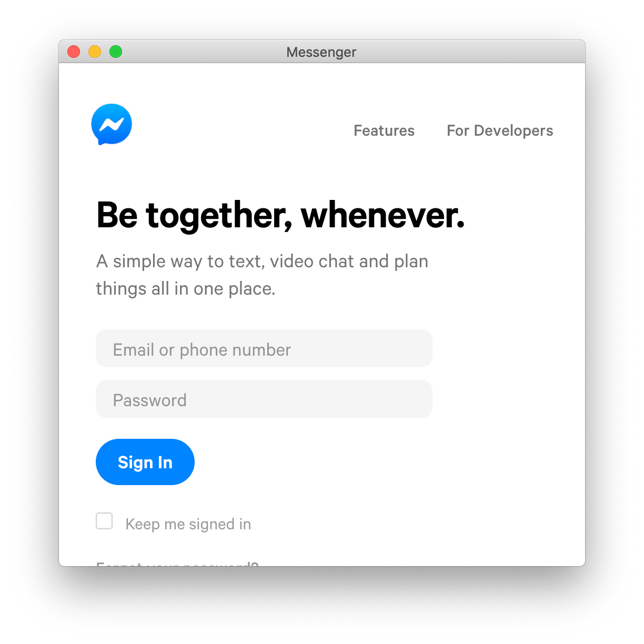Click the subtitle about text and video chat
This screenshot has height=644, width=644.
(262, 275)
